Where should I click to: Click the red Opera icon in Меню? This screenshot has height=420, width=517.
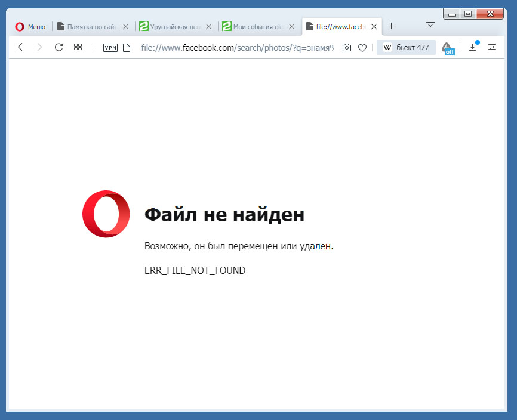[x=20, y=27]
